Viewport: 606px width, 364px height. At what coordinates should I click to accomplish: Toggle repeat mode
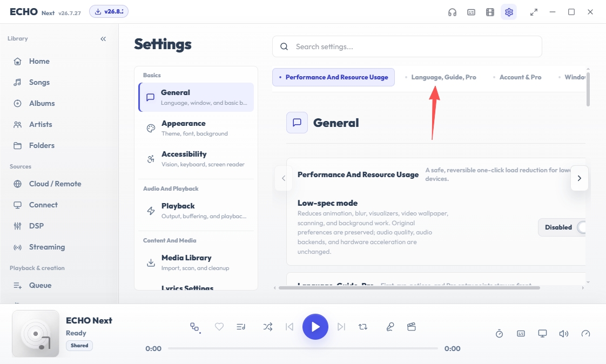[x=362, y=327]
